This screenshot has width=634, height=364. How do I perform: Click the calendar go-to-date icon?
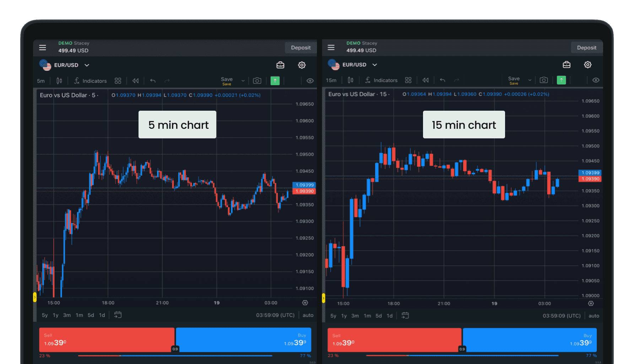pyautogui.click(x=118, y=315)
